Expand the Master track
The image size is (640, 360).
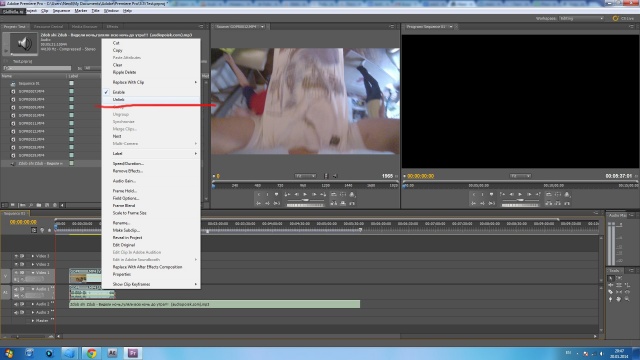(33, 320)
